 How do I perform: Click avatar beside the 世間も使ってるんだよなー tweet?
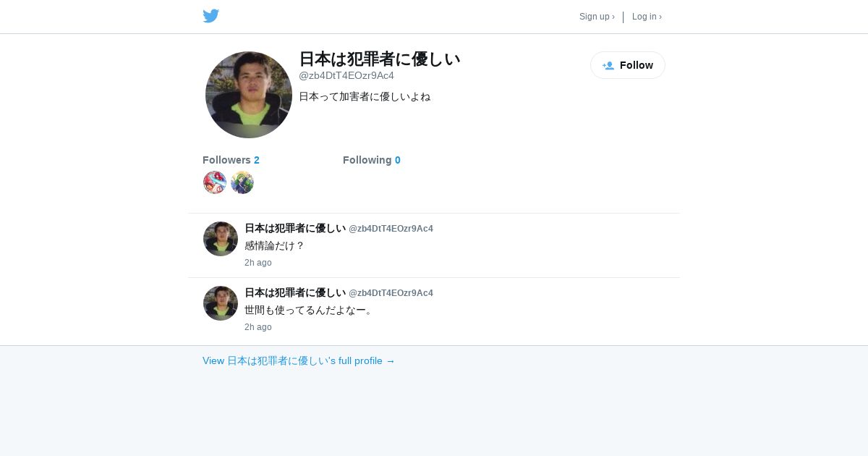coord(221,303)
